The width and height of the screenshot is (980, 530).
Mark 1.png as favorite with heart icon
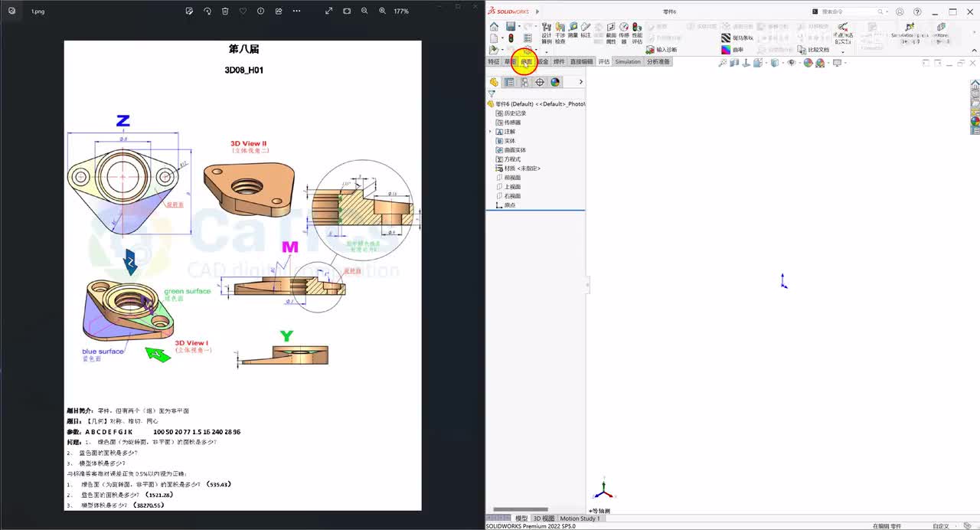click(x=243, y=11)
